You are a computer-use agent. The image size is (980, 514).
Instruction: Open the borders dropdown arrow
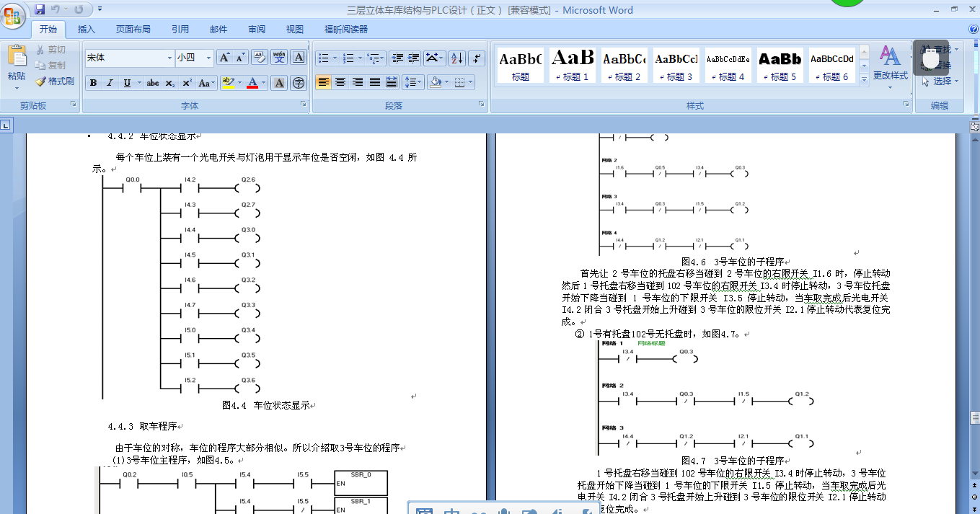pyautogui.click(x=470, y=82)
